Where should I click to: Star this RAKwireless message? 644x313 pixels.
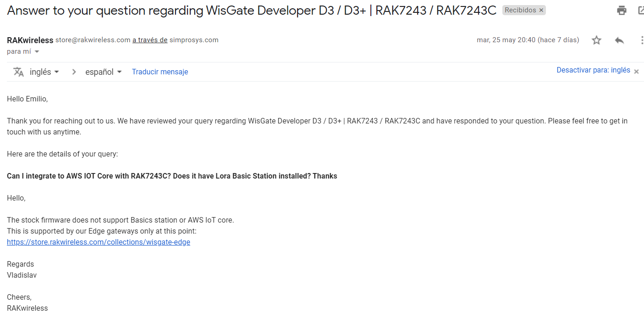[596, 40]
